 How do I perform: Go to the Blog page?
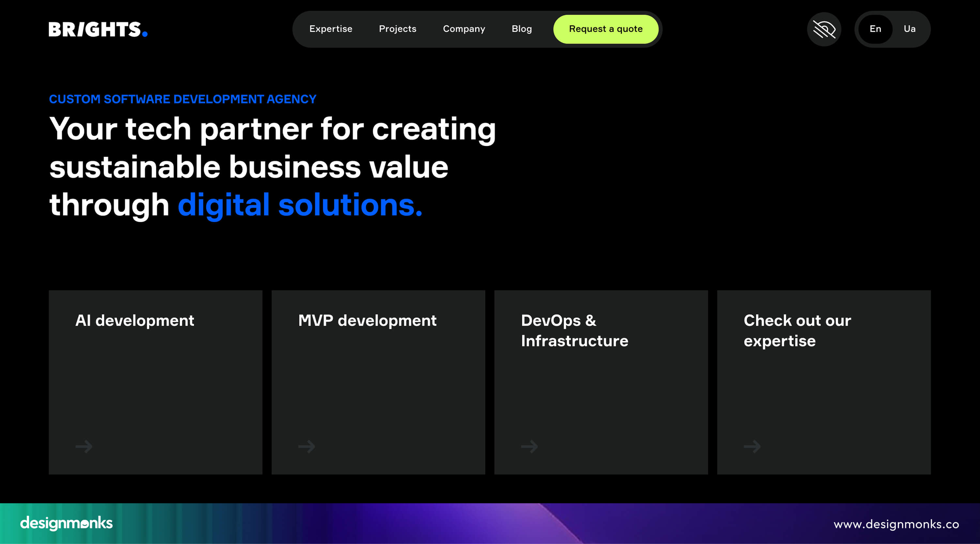[x=522, y=29]
